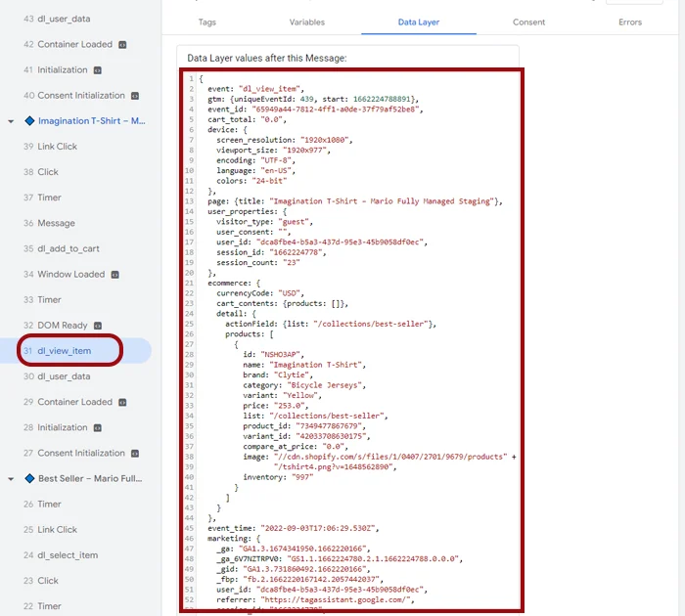Image resolution: width=685 pixels, height=616 pixels.
Task: Click the API icon beside 41 Initialization
Action: [x=98, y=70]
